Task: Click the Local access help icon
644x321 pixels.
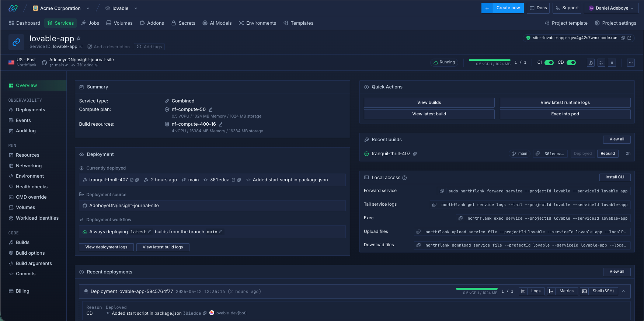Action: coord(404,178)
